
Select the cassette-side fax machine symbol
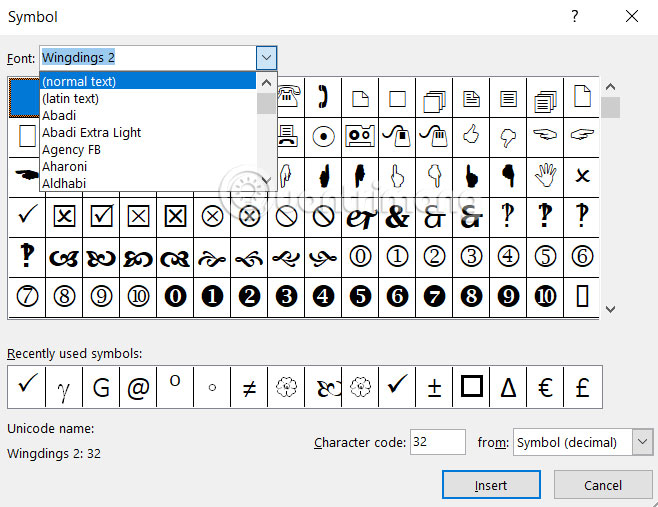pyautogui.click(x=290, y=136)
